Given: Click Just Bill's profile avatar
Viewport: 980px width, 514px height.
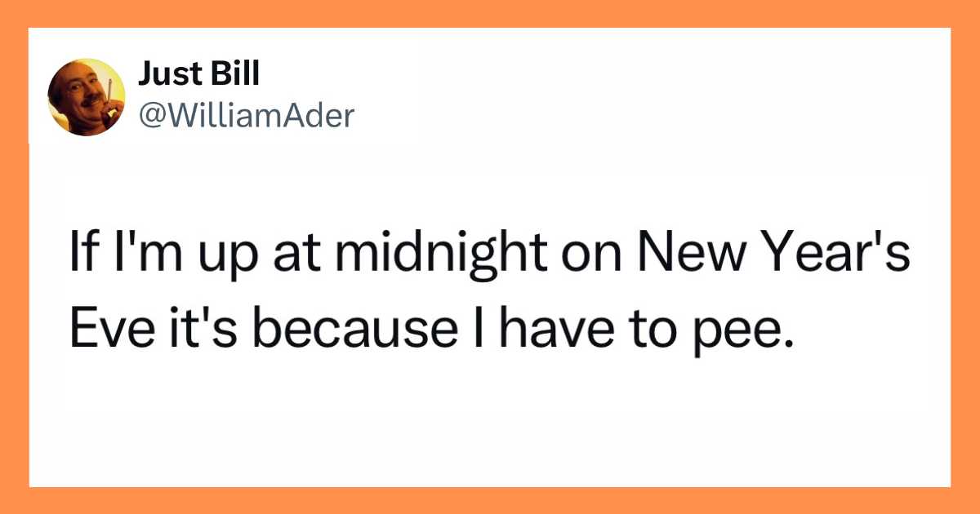Looking at the screenshot, I should 87,96.
